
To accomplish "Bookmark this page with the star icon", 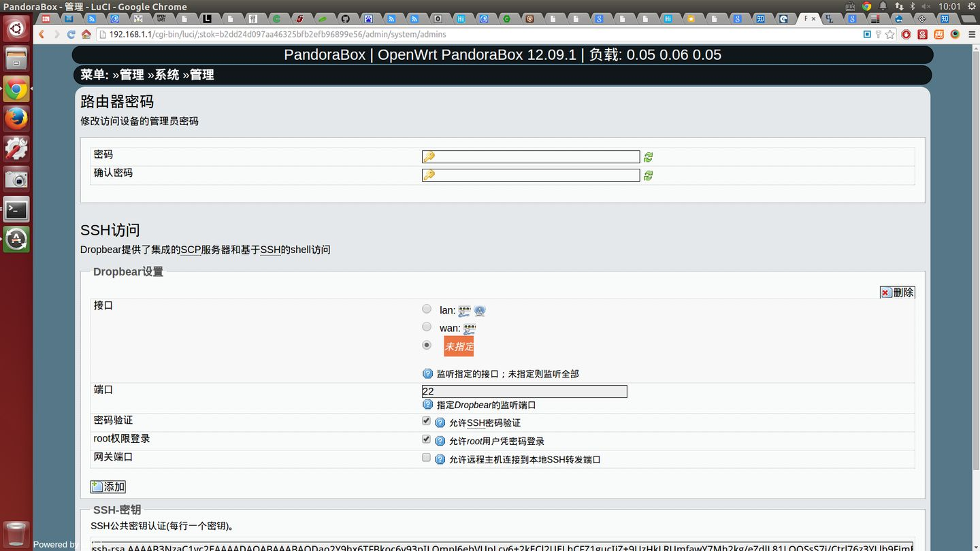I will coord(889,34).
